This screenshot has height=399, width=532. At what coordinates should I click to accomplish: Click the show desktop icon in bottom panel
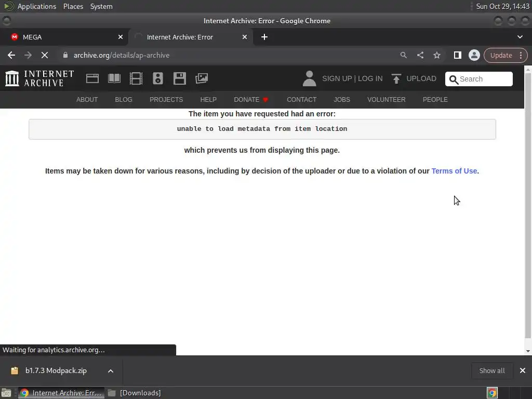pyautogui.click(x=6, y=393)
